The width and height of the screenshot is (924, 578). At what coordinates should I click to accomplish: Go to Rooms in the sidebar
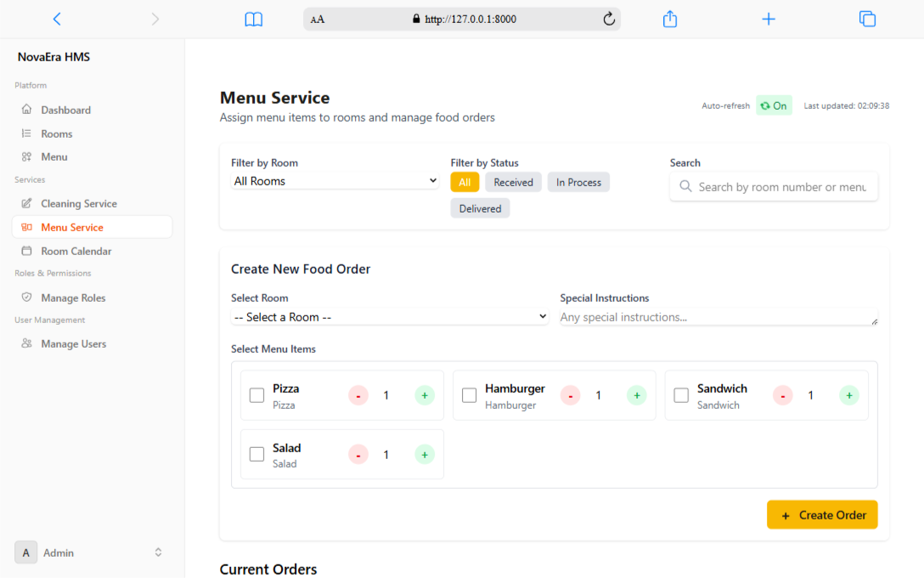92,134
